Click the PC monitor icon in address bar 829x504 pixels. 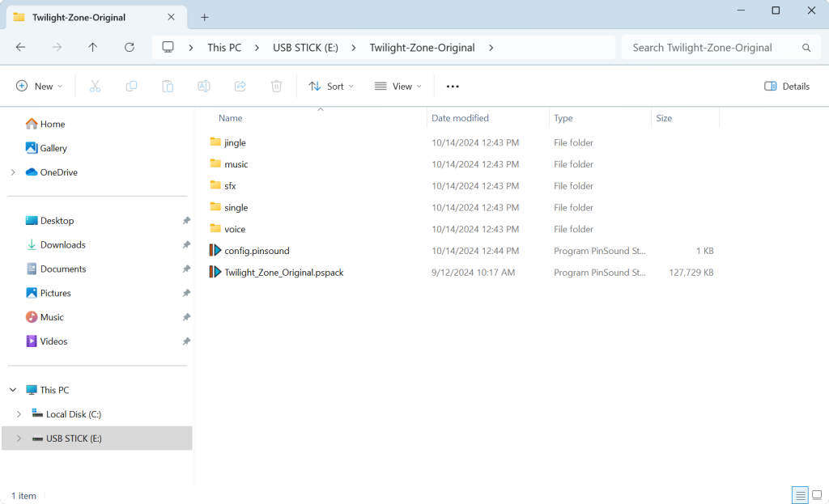(x=168, y=47)
